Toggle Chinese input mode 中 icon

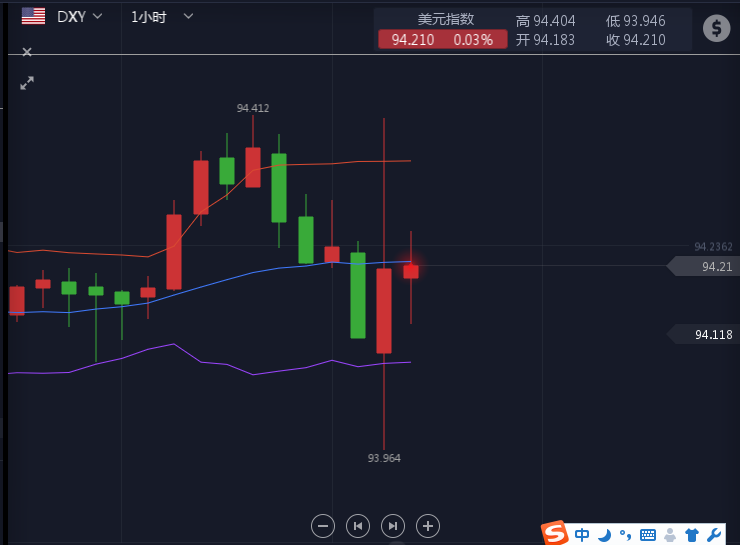pyautogui.click(x=582, y=535)
